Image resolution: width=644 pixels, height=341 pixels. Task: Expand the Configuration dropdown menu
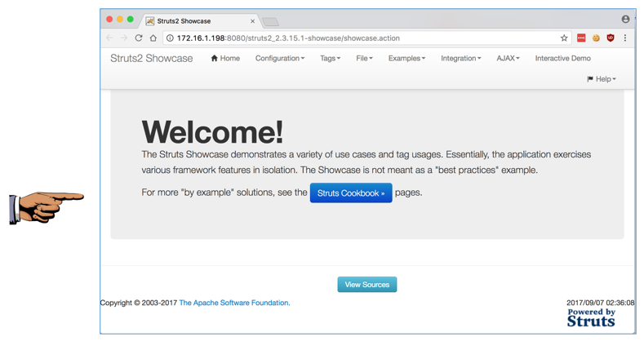[280, 58]
